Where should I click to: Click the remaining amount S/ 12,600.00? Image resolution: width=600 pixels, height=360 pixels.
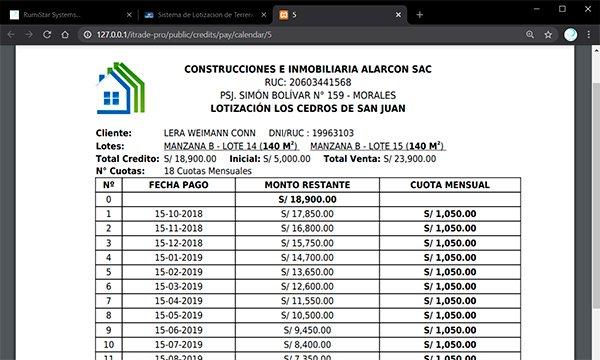coord(307,287)
